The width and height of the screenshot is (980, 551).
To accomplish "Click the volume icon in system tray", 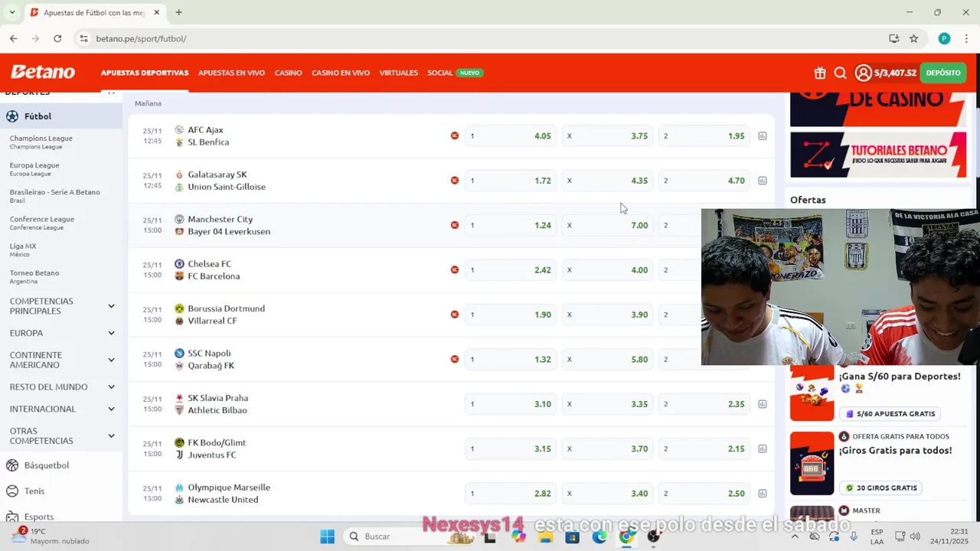I will [915, 536].
